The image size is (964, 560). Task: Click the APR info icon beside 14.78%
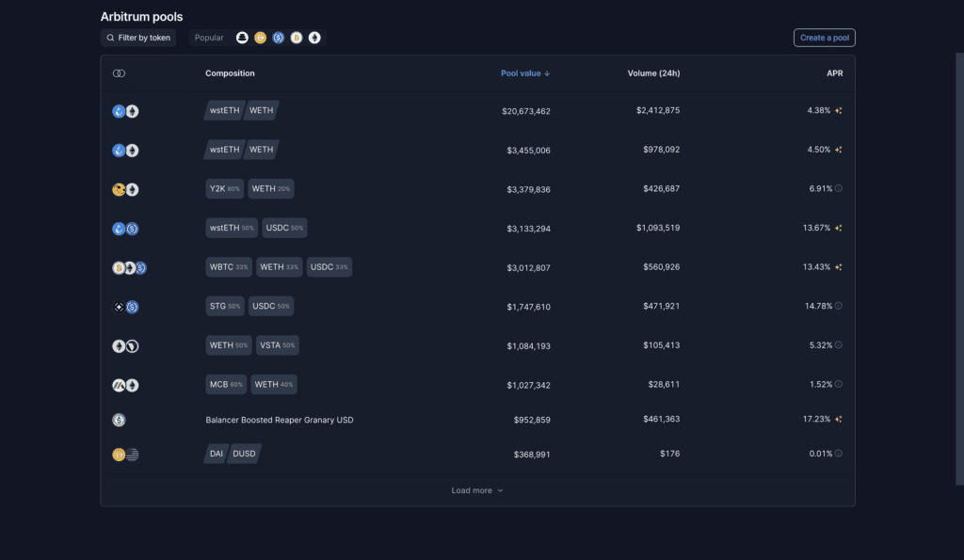[x=838, y=306]
